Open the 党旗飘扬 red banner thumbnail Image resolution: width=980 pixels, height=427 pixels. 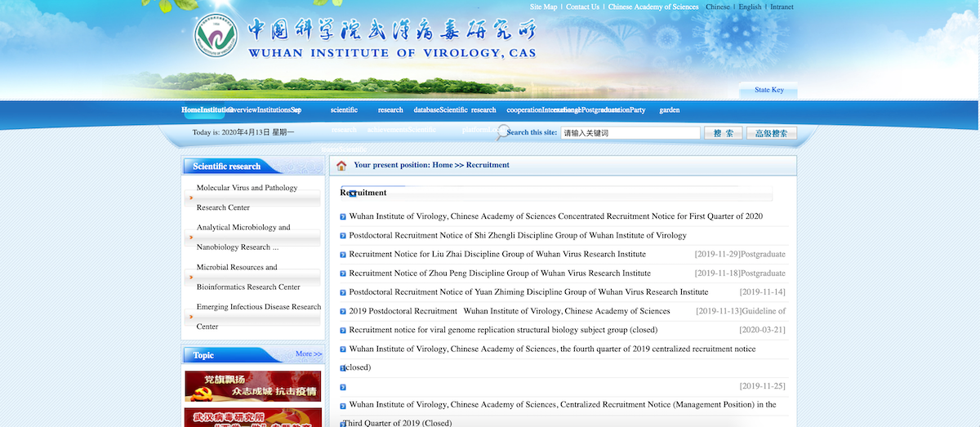253,386
